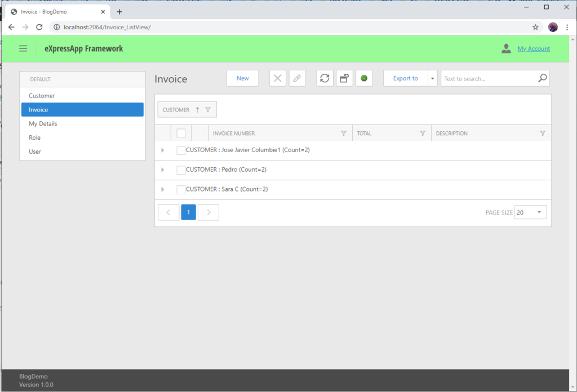Select the Edit pencil icon
This screenshot has width=577, height=392.
(297, 78)
